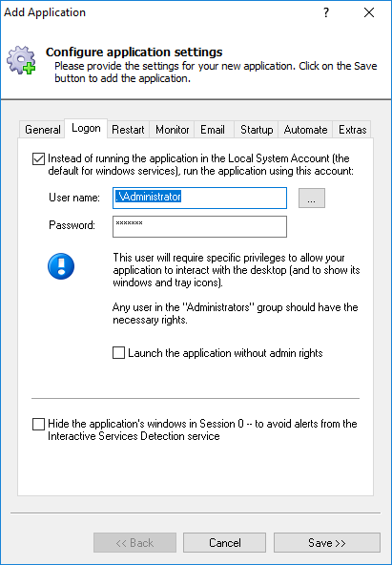Open the Startup tab
392x565 pixels.
(x=257, y=130)
